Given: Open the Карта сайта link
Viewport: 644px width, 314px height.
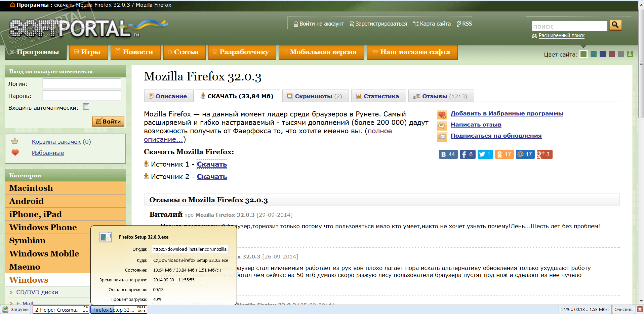Looking at the screenshot, I should 435,24.
